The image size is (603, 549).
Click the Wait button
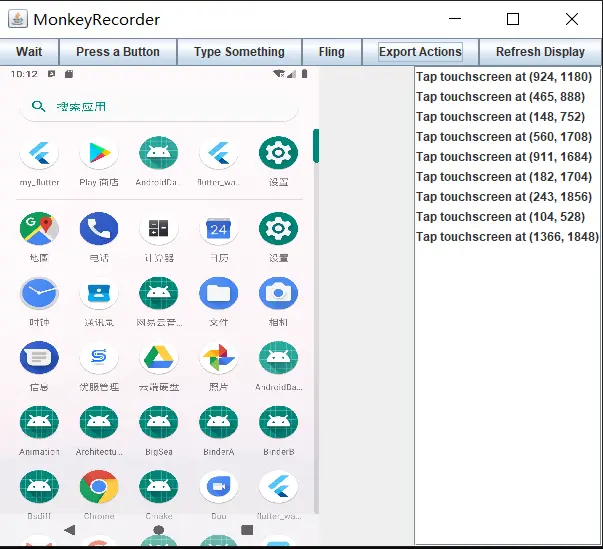29,52
